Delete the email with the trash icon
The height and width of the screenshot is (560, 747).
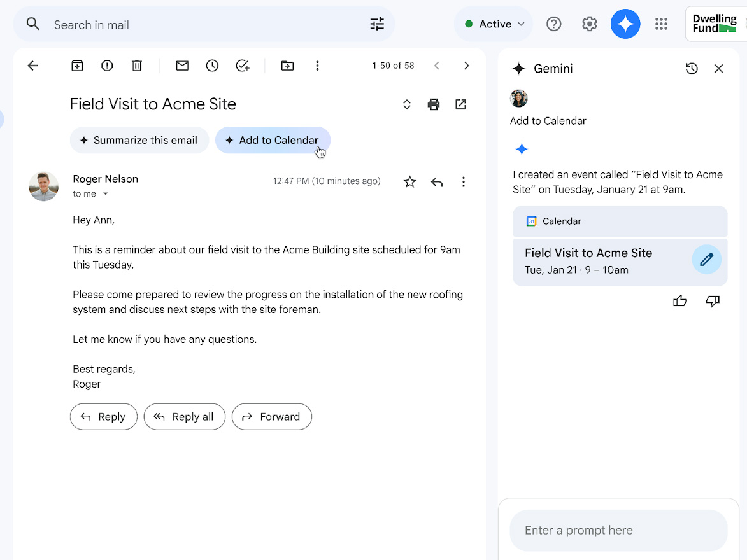click(x=137, y=66)
